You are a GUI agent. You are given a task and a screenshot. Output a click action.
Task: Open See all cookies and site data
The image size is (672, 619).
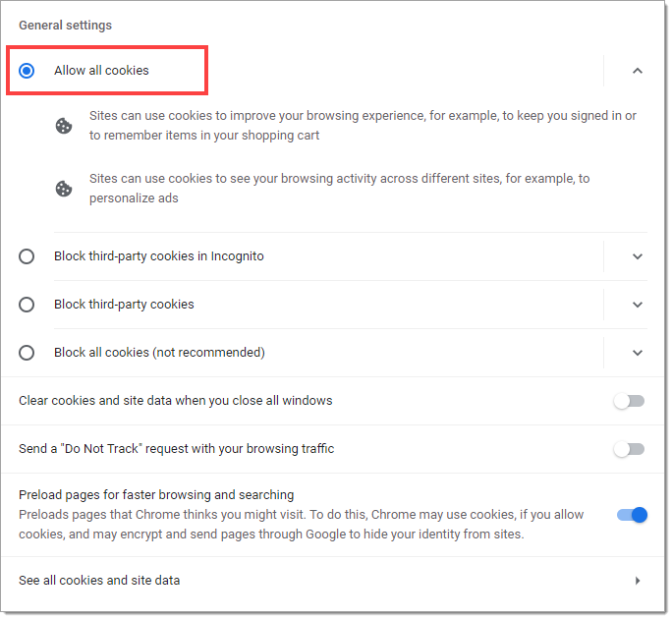[333, 580]
